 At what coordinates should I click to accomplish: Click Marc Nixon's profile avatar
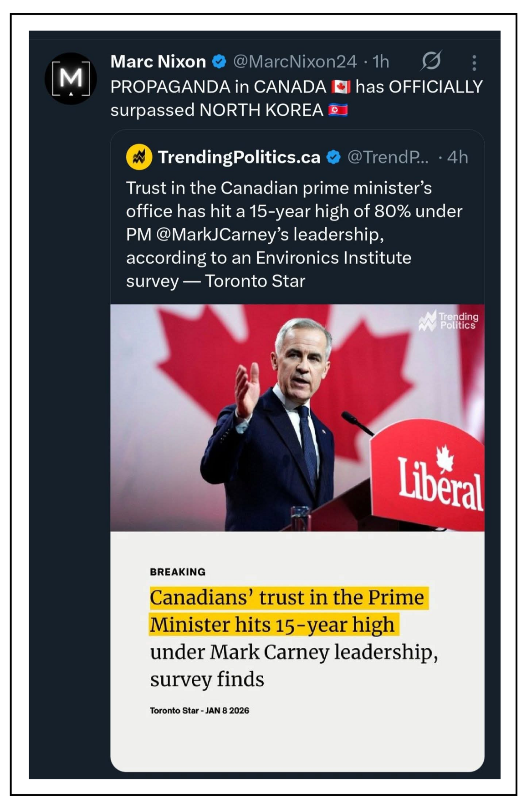point(71,78)
